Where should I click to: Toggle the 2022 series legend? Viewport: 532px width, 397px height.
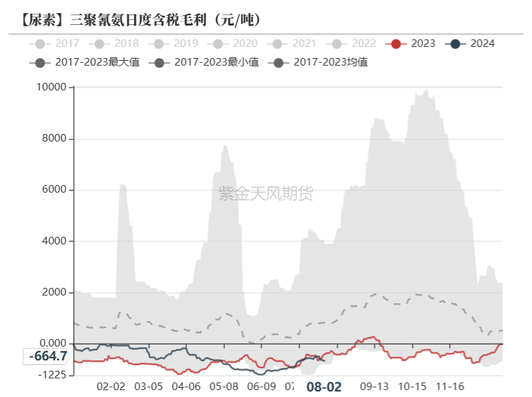click(351, 43)
